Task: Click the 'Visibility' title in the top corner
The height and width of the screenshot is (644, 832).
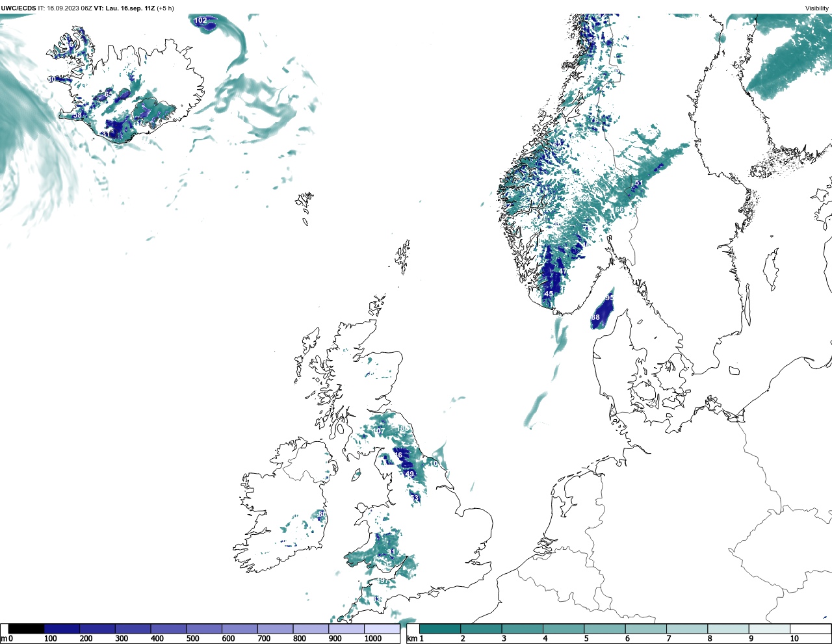Action: [x=817, y=8]
